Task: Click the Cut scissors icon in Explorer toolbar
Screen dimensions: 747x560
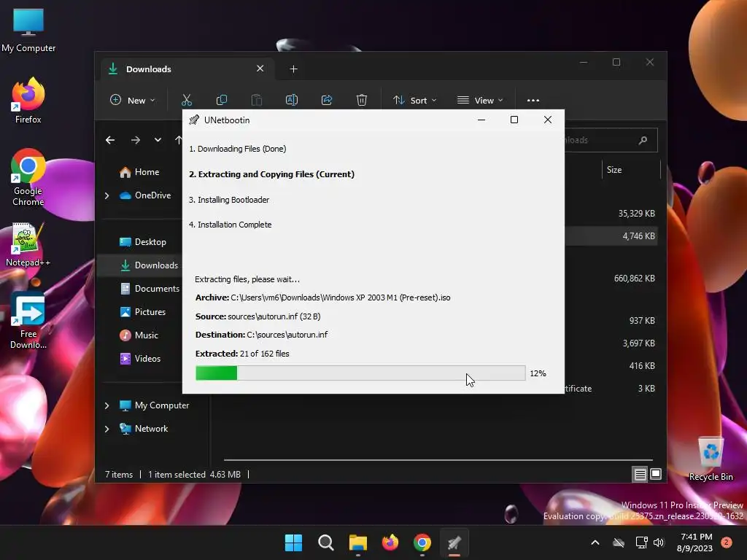Action: (x=186, y=100)
